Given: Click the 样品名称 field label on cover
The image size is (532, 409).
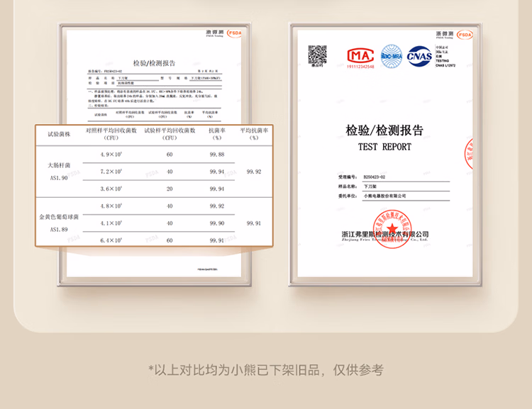Looking at the screenshot, I should [347, 186].
